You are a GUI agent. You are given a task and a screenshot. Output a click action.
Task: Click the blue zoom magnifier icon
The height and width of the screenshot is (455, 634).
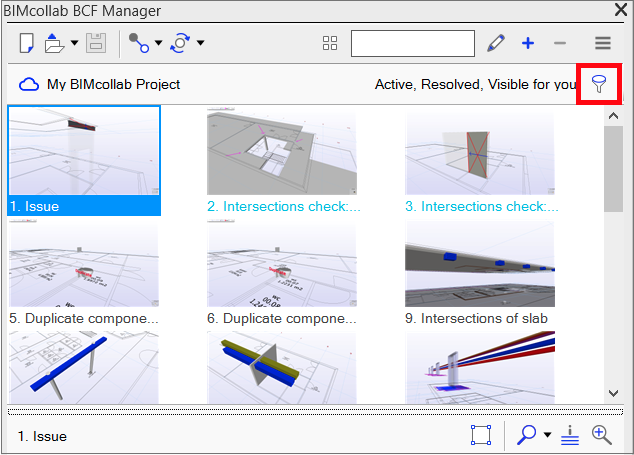(x=526, y=435)
